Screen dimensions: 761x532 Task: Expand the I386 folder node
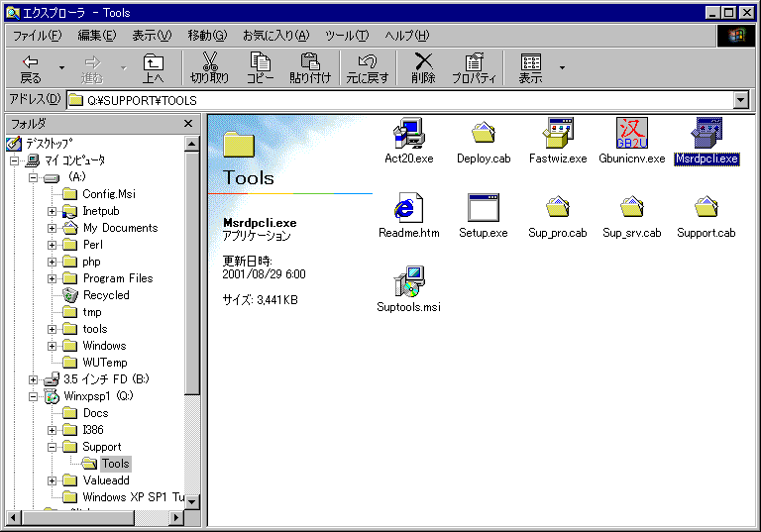52,430
